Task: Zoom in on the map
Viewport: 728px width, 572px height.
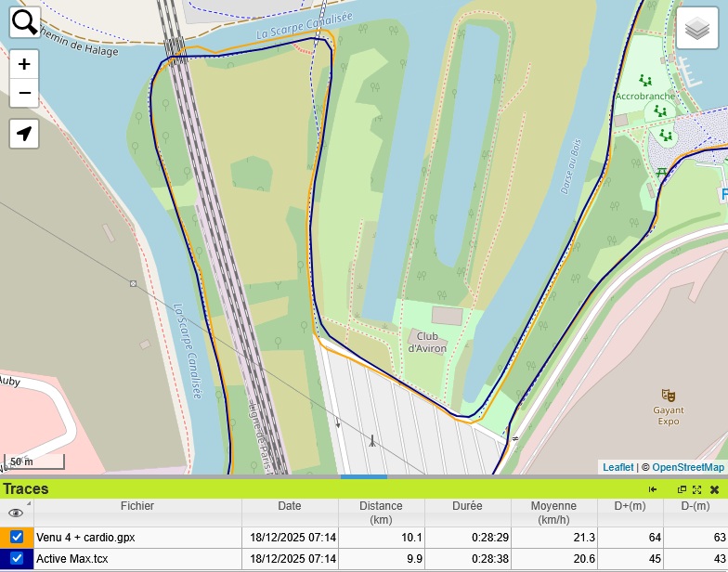Action: click(24, 64)
